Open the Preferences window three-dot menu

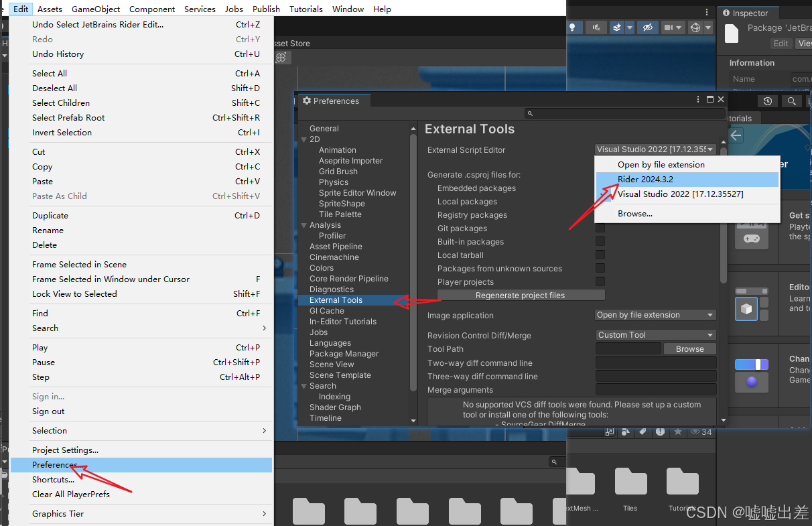699,99
